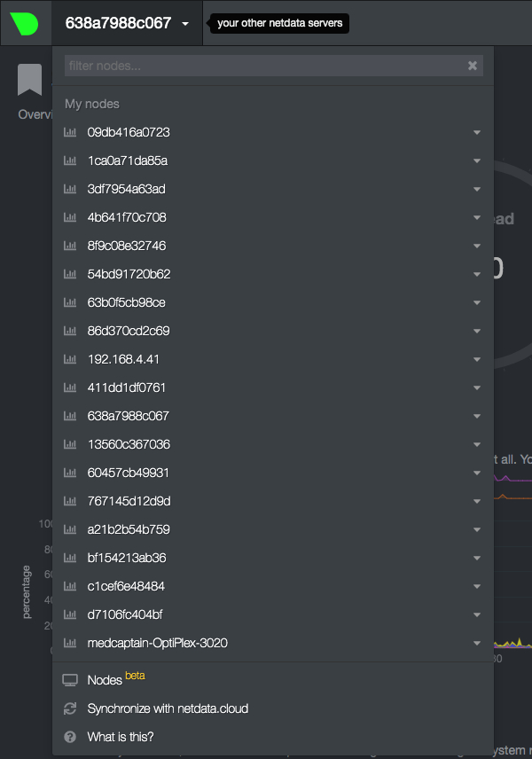The width and height of the screenshot is (532, 759).
Task: Click chart icon beside 638a7988c067 in node list
Action: click(70, 416)
